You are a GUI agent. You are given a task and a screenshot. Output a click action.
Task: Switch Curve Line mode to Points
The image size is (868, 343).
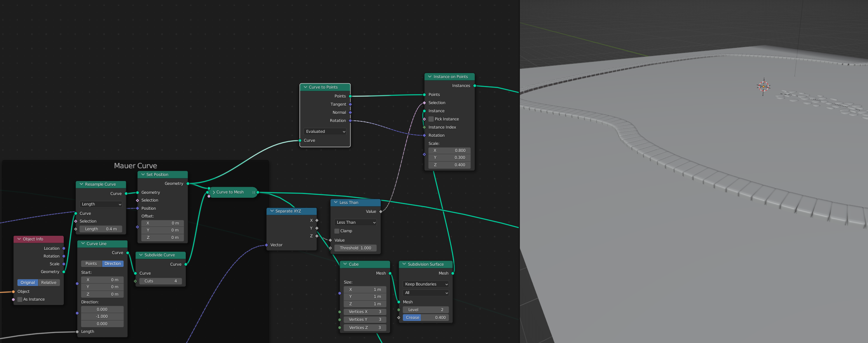(x=91, y=264)
